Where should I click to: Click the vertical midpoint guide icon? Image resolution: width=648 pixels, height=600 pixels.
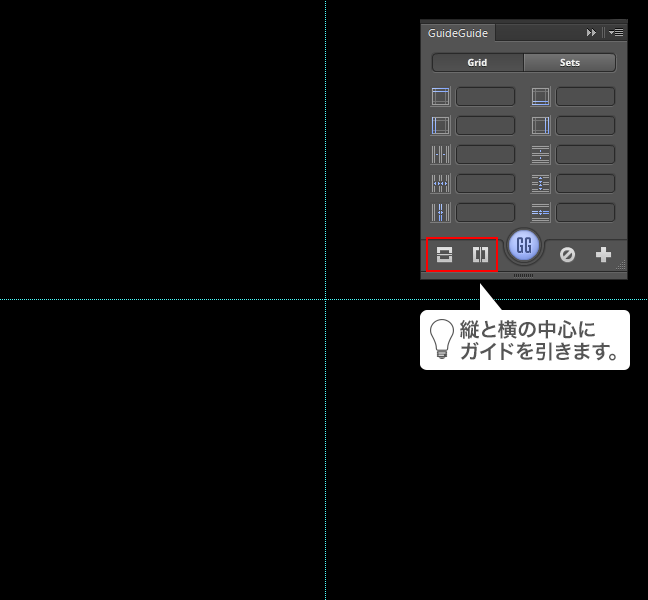coord(480,255)
